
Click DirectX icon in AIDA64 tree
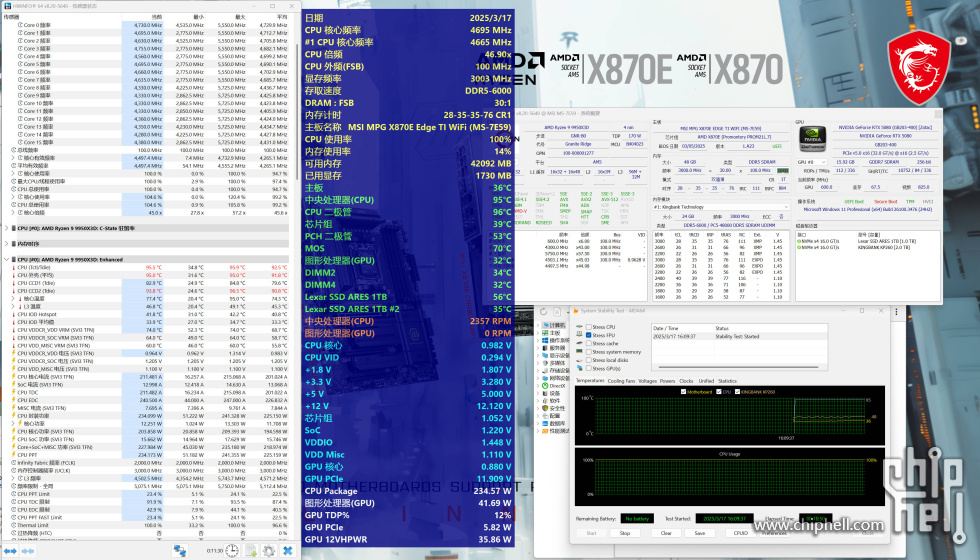(544, 386)
